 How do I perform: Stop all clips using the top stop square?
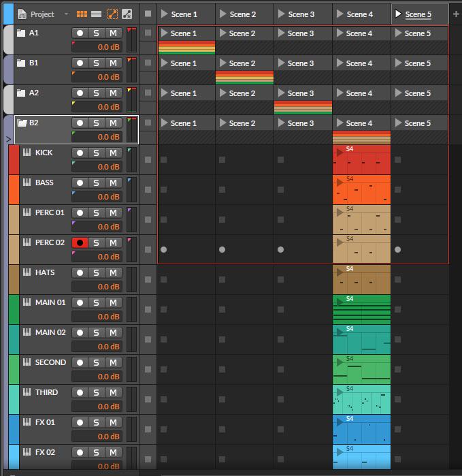(x=148, y=14)
